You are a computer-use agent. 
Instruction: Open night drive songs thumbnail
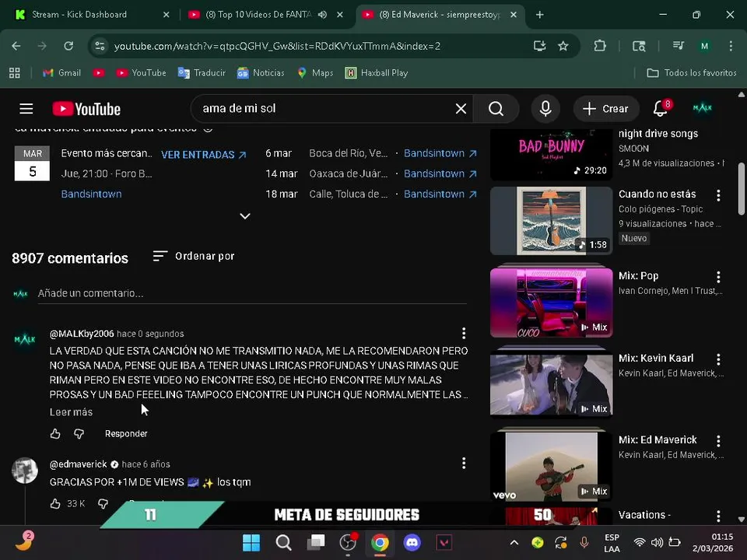click(551, 153)
